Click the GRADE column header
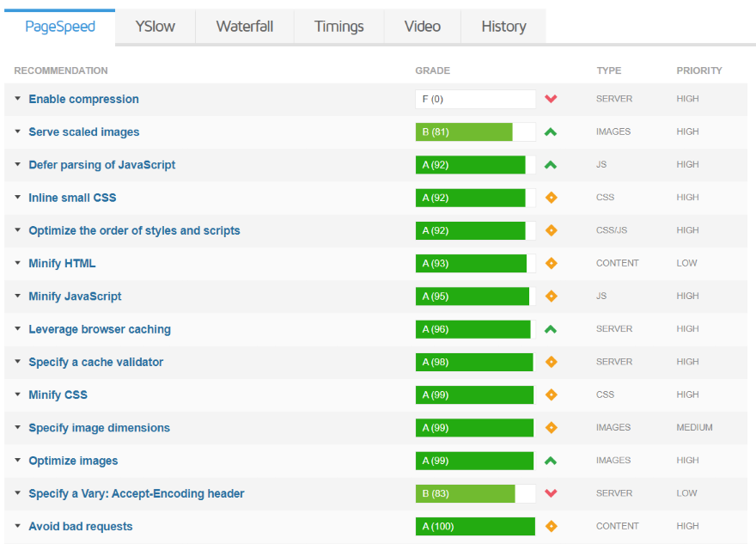The image size is (756, 544). tap(432, 70)
